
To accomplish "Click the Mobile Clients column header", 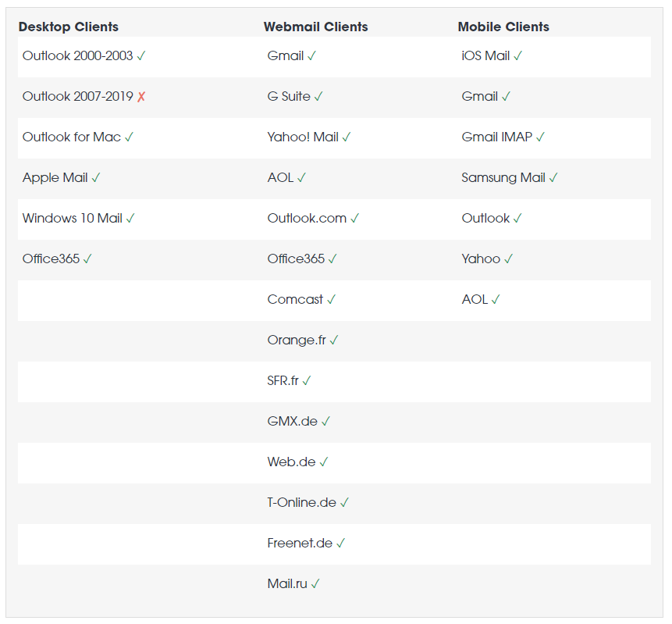I will pos(503,27).
